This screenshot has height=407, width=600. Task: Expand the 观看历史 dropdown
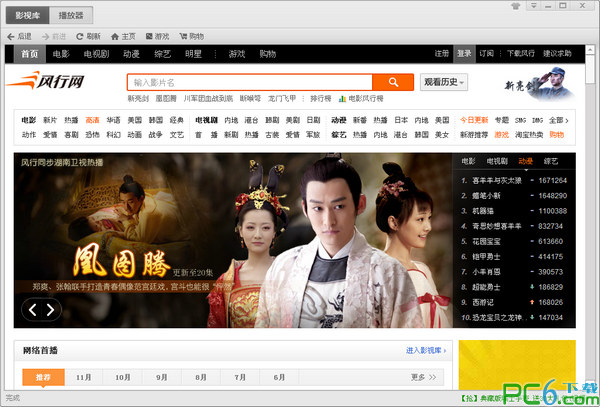(444, 82)
